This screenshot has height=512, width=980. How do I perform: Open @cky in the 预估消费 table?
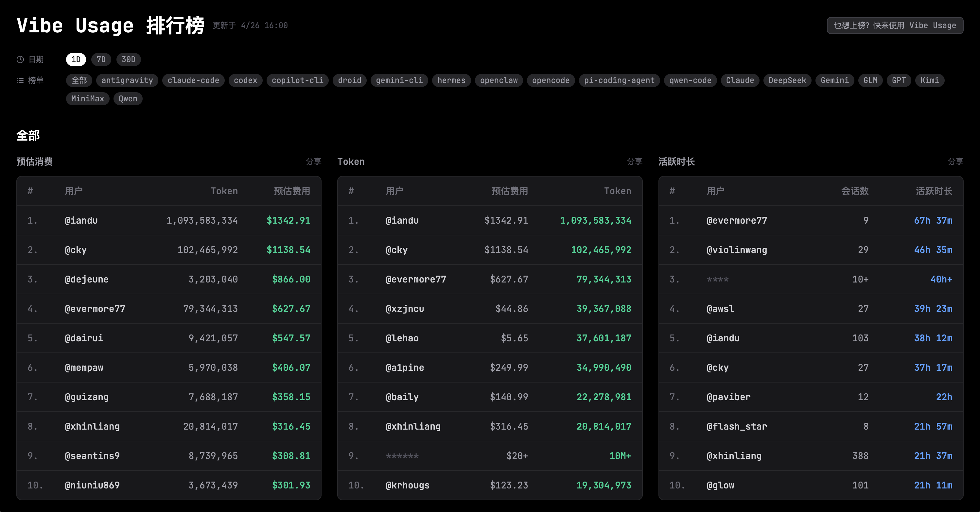coord(76,249)
